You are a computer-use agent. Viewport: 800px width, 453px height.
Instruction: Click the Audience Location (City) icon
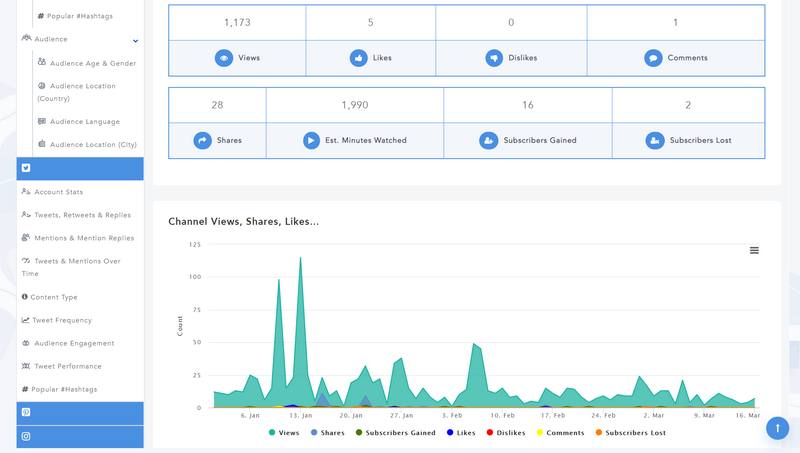42,144
